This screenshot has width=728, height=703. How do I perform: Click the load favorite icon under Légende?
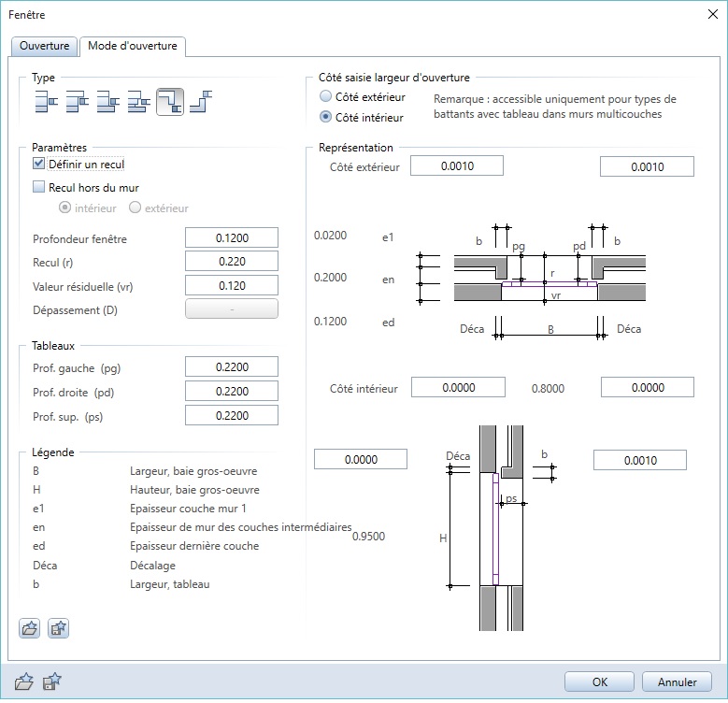30,629
